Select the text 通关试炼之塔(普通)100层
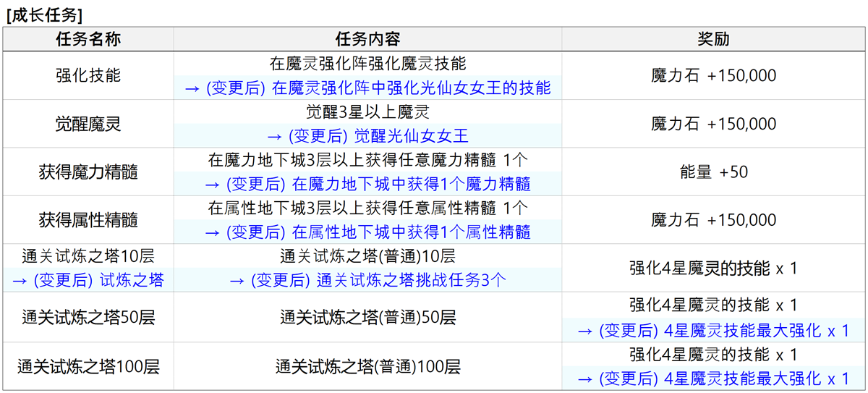The height and width of the screenshot is (393, 868). [367, 366]
